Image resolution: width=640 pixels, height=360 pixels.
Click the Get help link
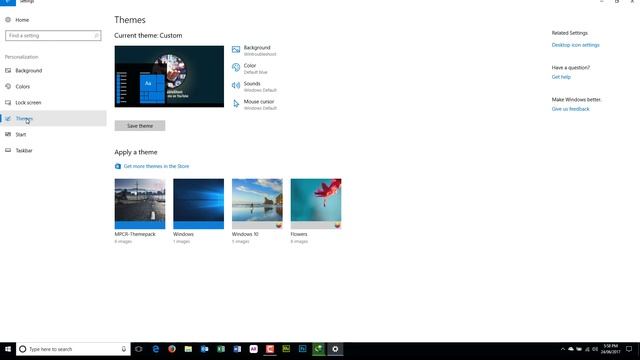[561, 77]
